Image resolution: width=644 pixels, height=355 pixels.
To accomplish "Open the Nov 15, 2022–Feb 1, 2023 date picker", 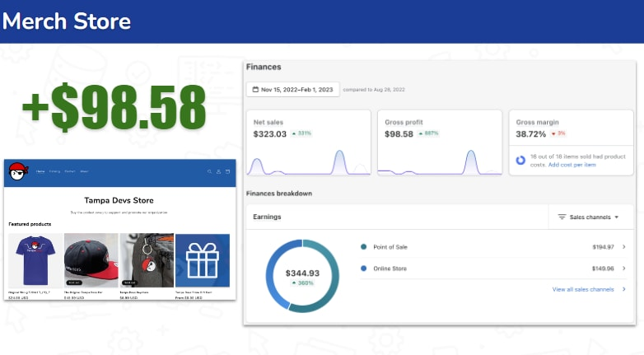I will [x=292, y=89].
